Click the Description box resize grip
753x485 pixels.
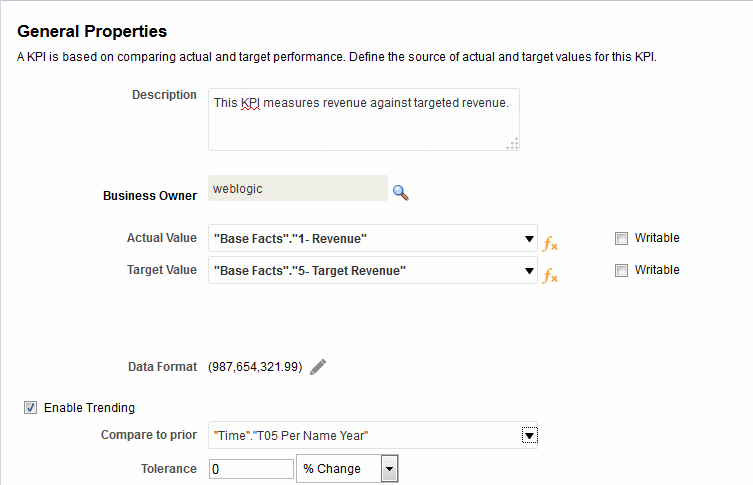point(512,144)
